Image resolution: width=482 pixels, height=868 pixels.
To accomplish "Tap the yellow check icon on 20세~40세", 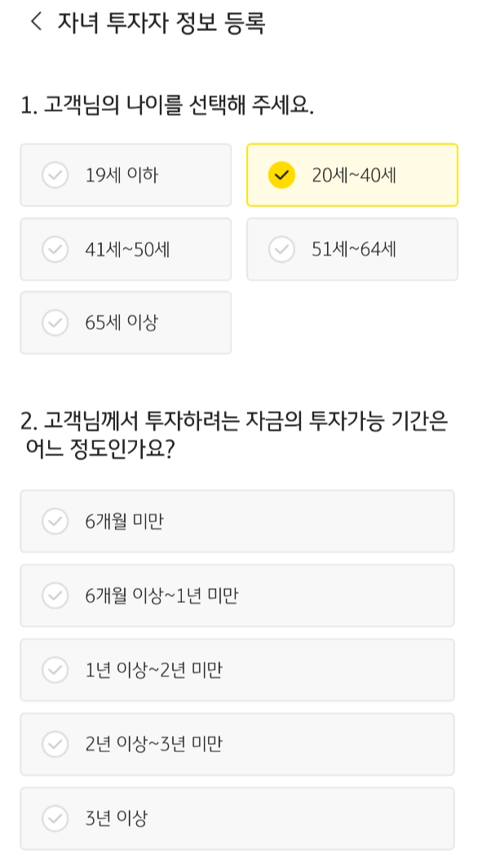I will point(281,175).
